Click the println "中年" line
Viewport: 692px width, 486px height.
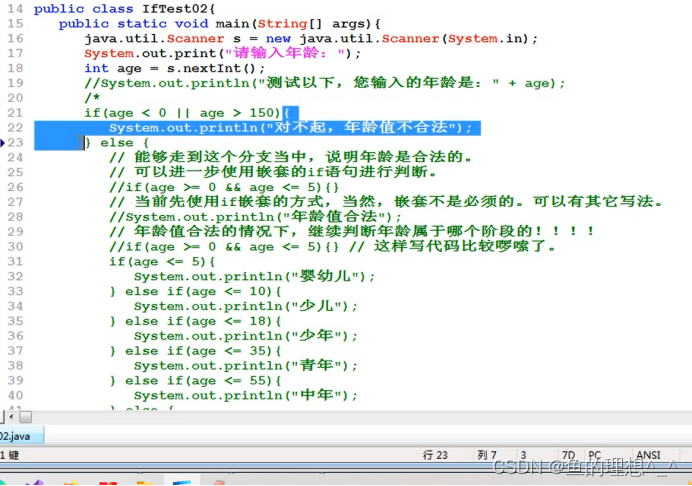245,395
